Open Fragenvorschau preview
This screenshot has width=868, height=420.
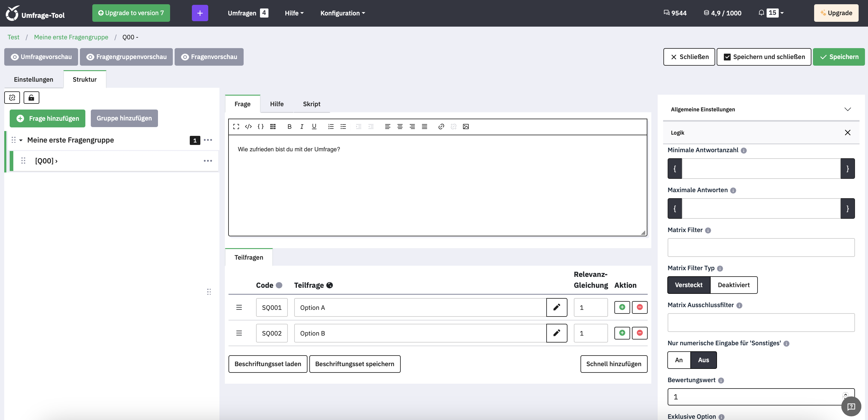tap(209, 57)
